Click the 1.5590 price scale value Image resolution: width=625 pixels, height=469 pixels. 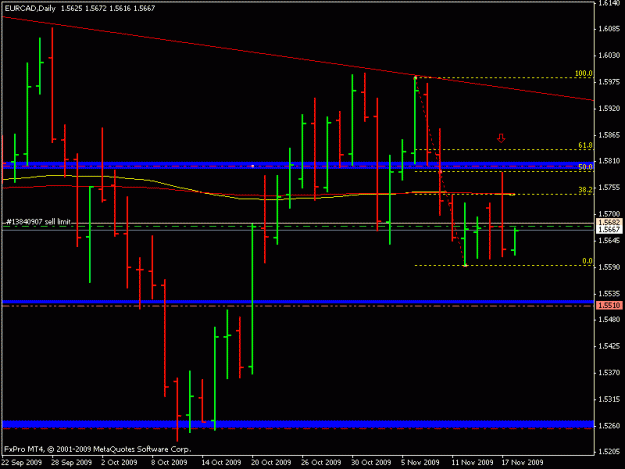click(609, 267)
